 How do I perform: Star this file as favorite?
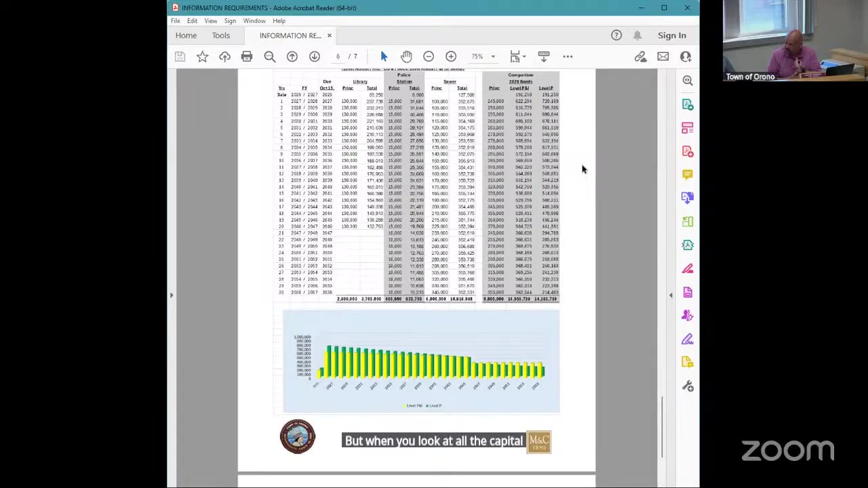202,57
